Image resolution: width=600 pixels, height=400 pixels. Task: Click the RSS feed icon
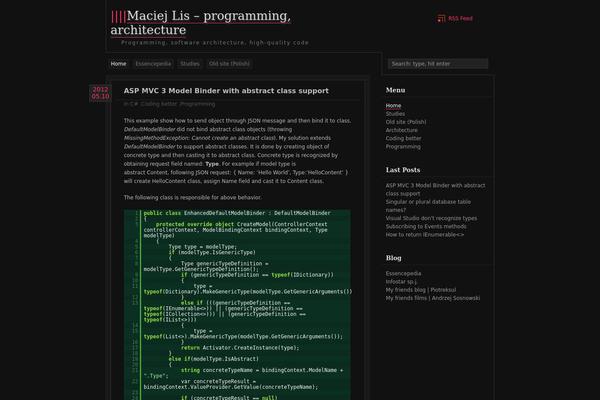coord(441,18)
